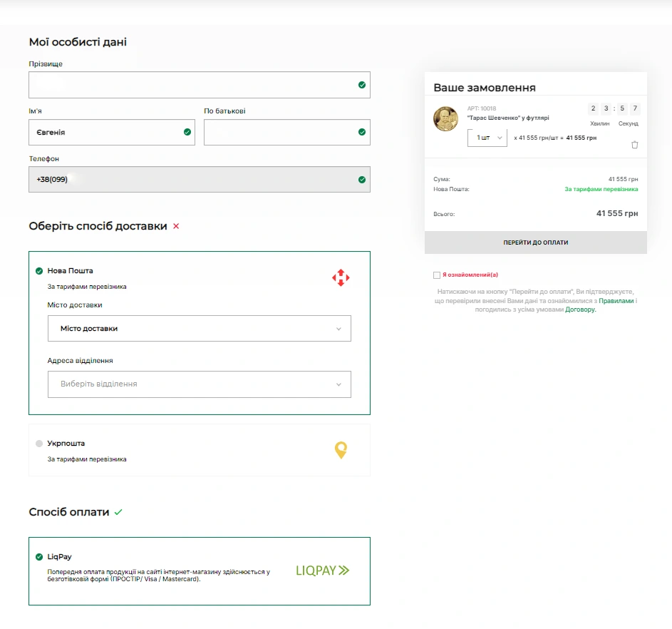Select the Укрпошта delivery option
Viewport: 672px width, 629px height.
click(x=39, y=444)
